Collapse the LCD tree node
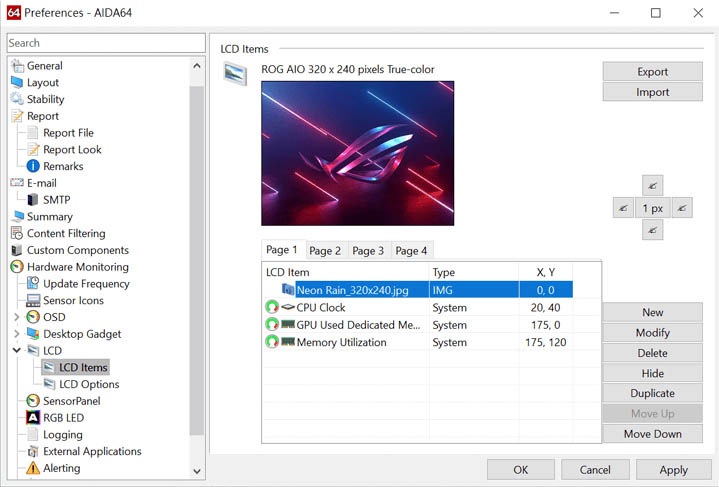The height and width of the screenshot is (487, 719). (x=16, y=351)
